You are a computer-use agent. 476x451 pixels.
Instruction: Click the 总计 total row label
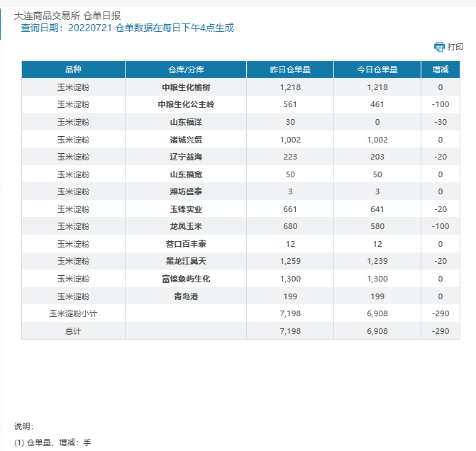(x=73, y=331)
